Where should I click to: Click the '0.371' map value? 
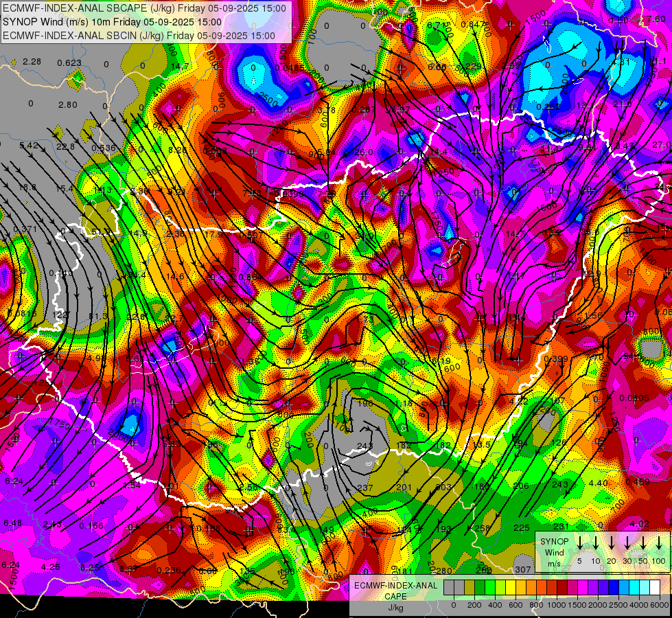[x=25, y=229]
